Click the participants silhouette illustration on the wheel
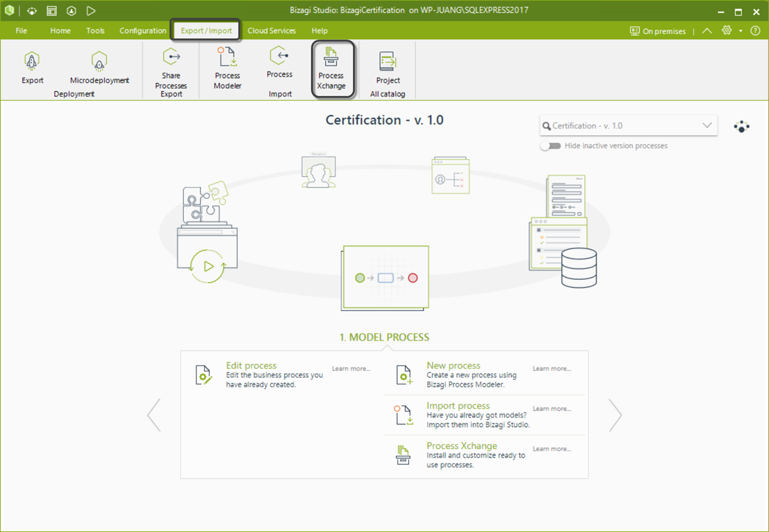 (x=318, y=172)
